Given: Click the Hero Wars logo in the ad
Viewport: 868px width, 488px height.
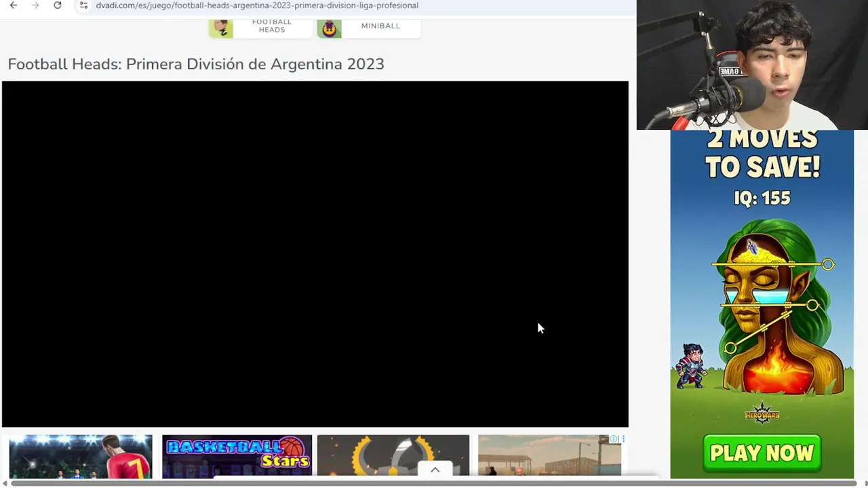Looking at the screenshot, I should point(762,413).
